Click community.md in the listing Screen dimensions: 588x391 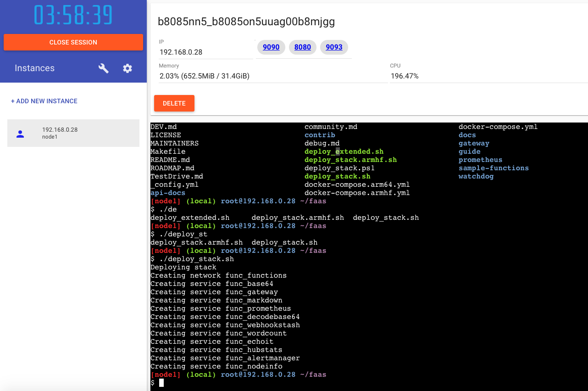(x=331, y=127)
